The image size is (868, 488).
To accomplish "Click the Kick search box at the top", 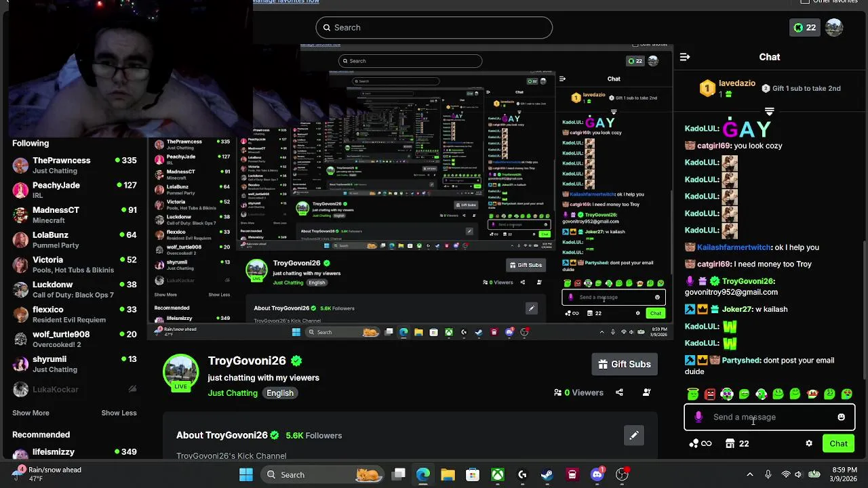I will tap(434, 28).
